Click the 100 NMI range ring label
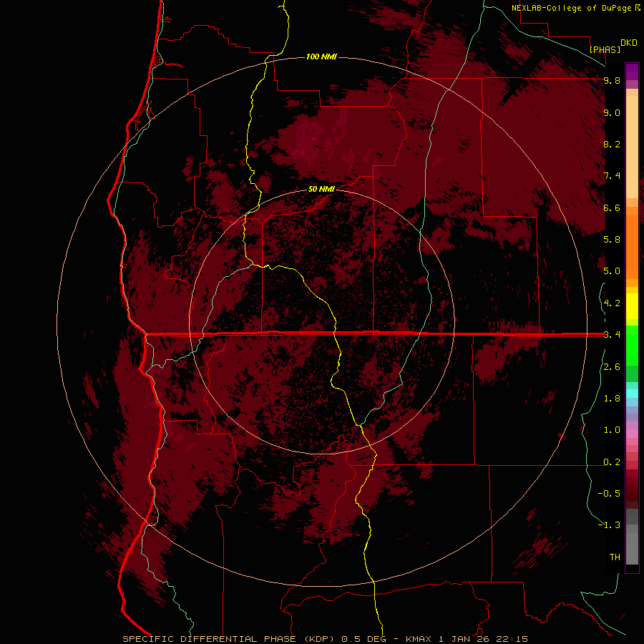 click(x=321, y=57)
